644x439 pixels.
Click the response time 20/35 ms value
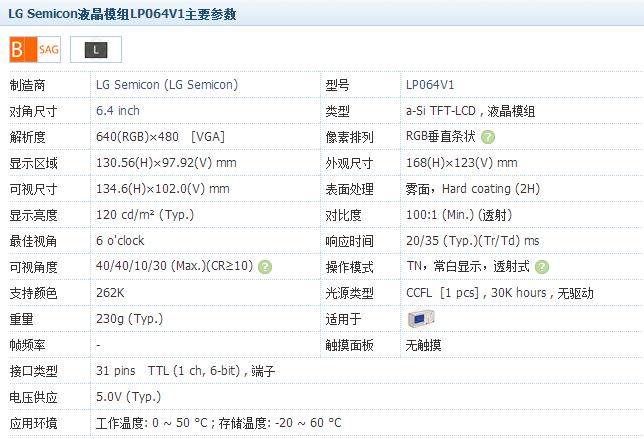pyautogui.click(x=472, y=241)
